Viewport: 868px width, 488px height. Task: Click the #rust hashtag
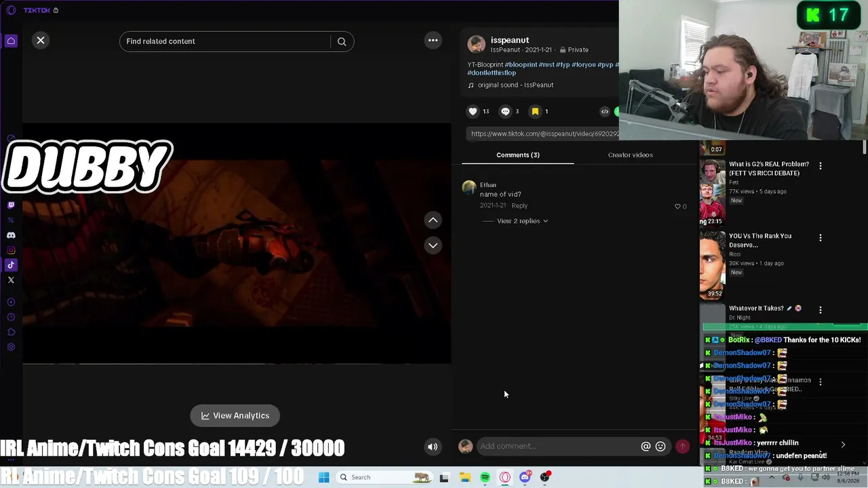(547, 64)
